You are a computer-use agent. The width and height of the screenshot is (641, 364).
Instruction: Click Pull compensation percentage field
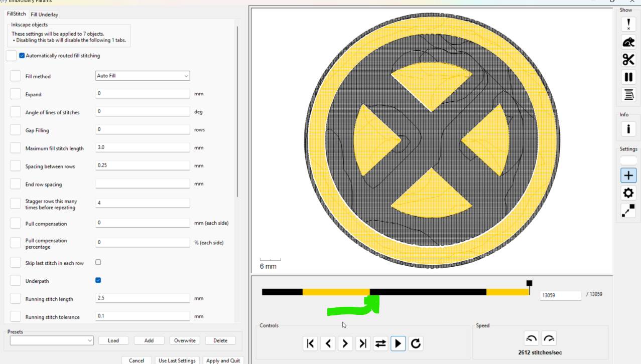coord(143,242)
